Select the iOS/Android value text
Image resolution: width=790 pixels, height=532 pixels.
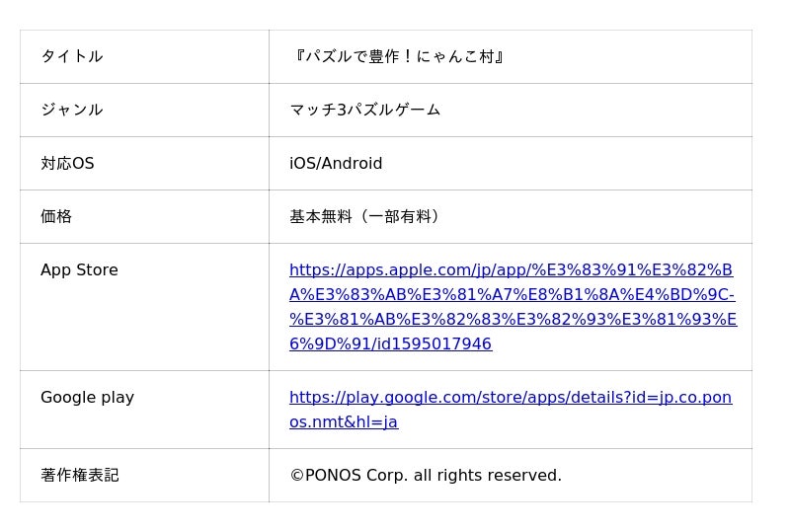point(336,164)
